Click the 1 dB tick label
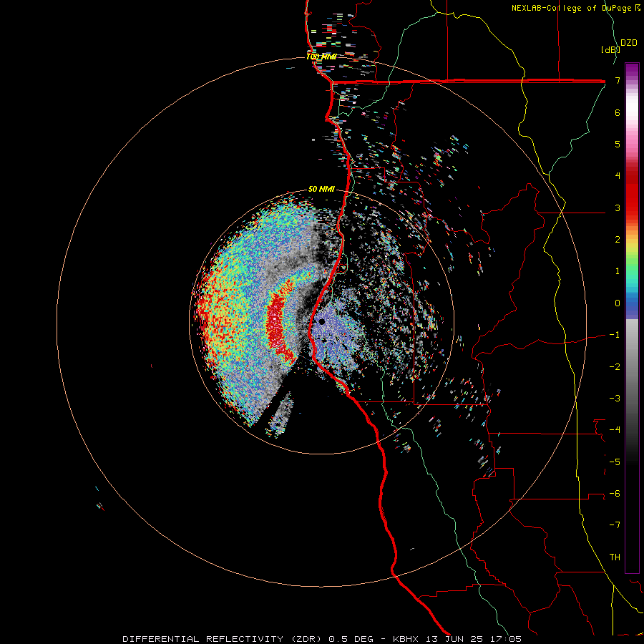The height and width of the screenshot is (644, 644). click(x=618, y=271)
